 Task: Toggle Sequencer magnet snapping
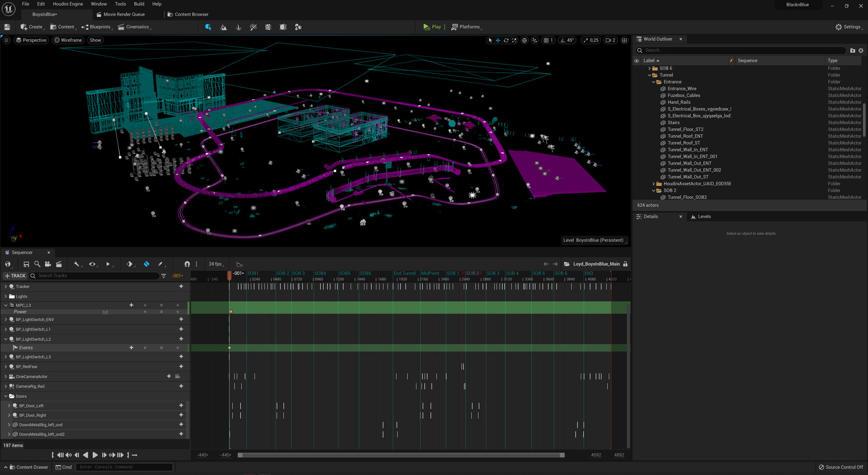(187, 264)
